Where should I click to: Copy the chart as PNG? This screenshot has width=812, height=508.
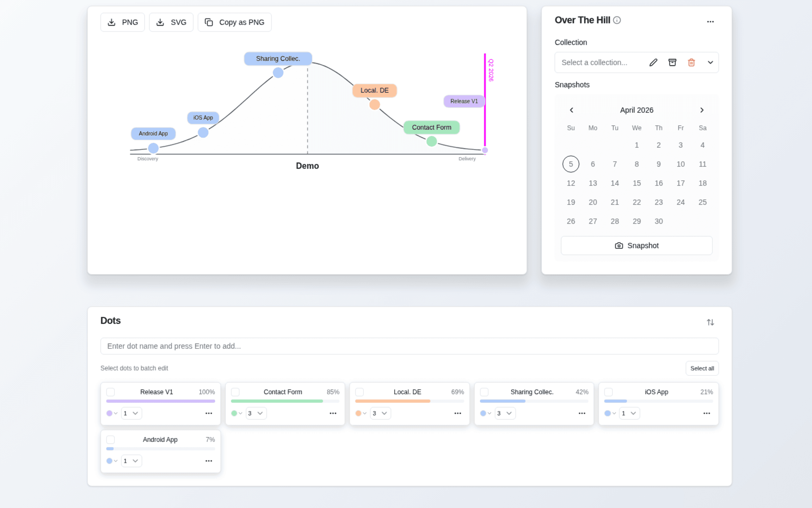tap(234, 22)
